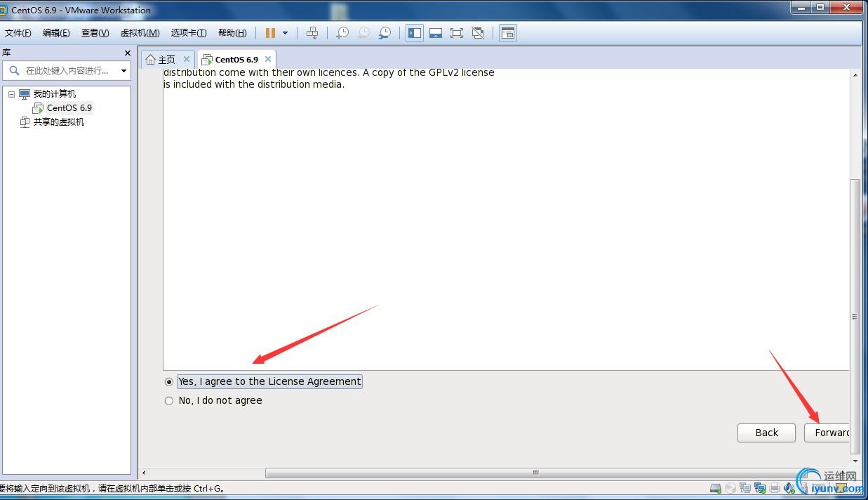Close the CentOS 6.9 tab
The image size is (868, 500).
click(268, 59)
